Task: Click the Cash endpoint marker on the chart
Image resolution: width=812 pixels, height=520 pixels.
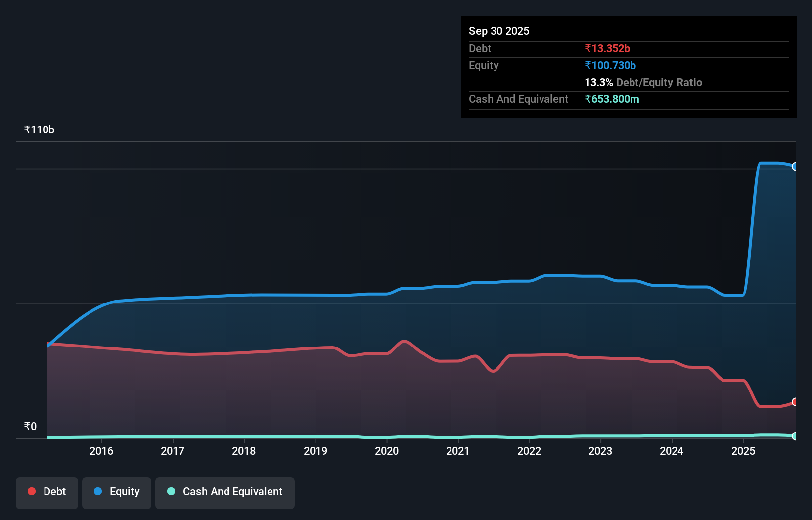Action: pos(795,436)
